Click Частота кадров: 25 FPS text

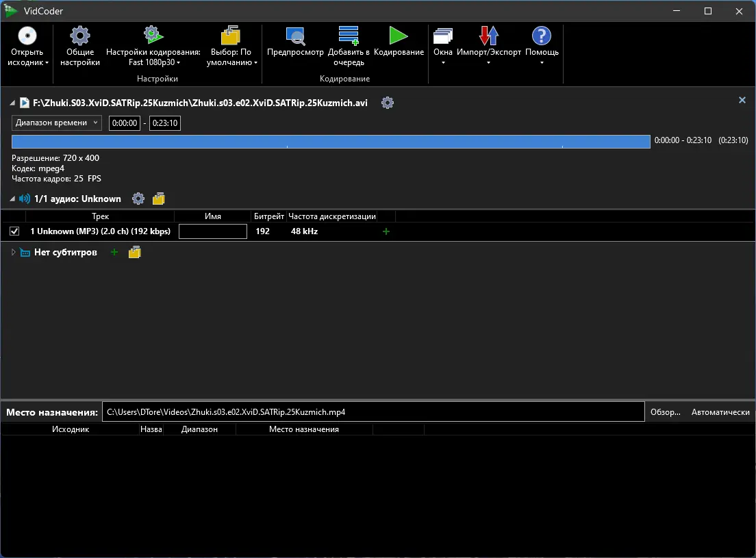(56, 179)
